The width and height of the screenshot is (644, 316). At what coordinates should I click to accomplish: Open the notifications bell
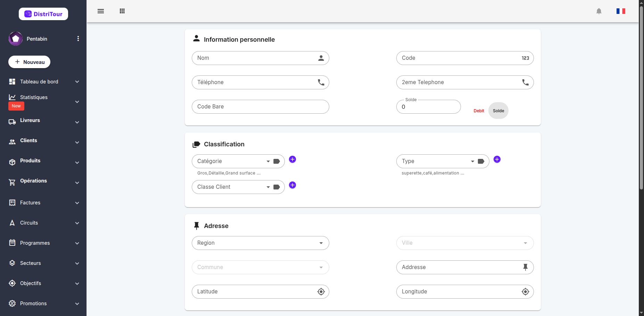click(x=599, y=11)
